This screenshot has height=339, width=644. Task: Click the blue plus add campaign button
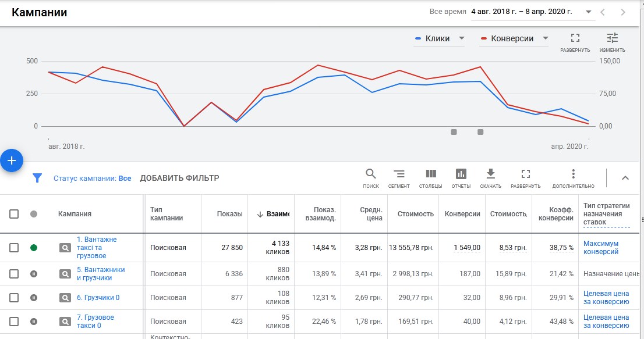pyautogui.click(x=12, y=160)
